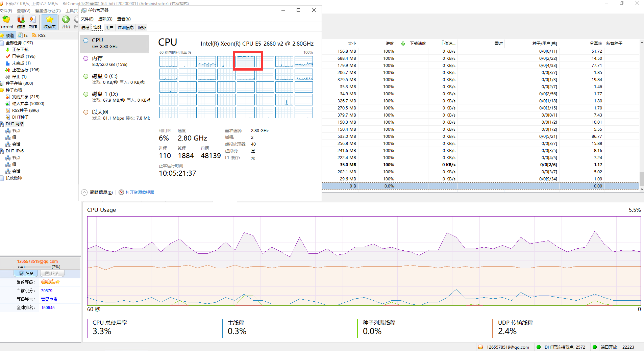Viewport: 644px width, 351px height.
Task: Select the bold task row with 35.0 MB
Action: pos(480,165)
